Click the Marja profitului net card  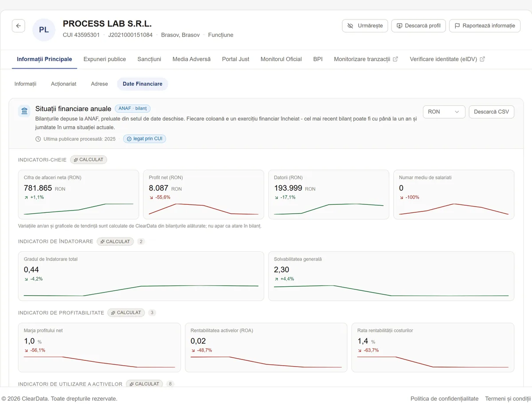[x=99, y=347]
